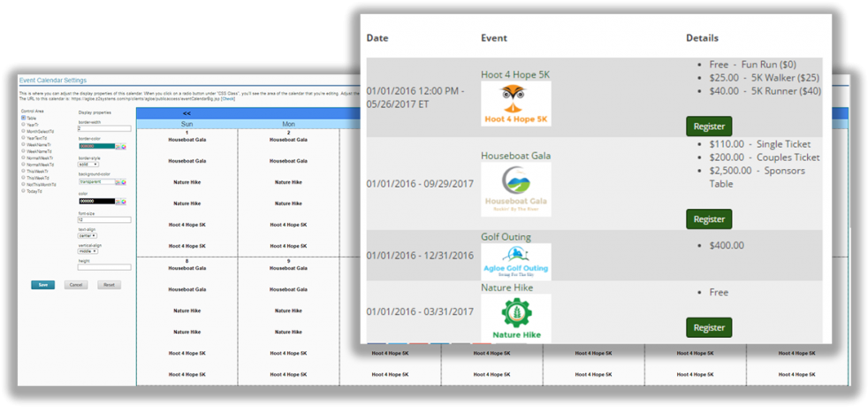Cancel the calendar settings changes
868x407 pixels.
point(76,285)
